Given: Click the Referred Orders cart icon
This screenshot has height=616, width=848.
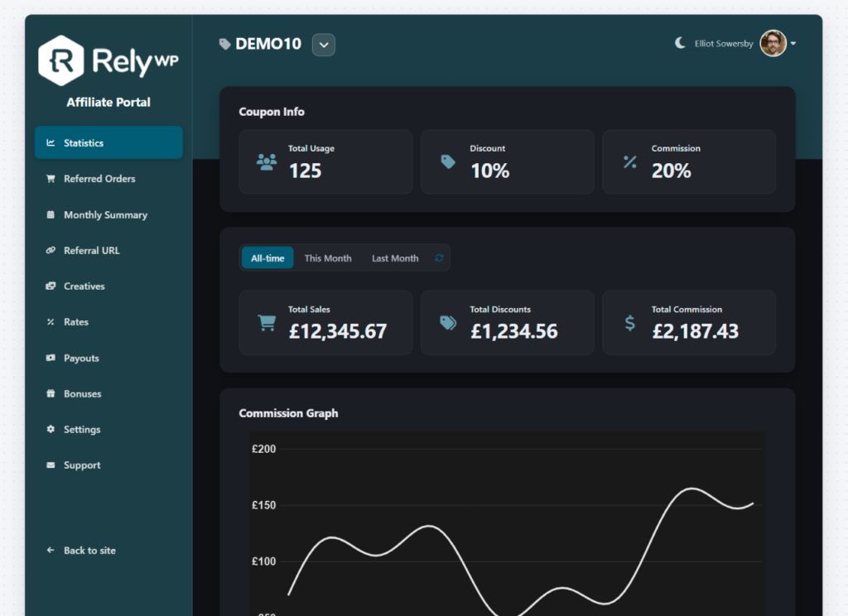Looking at the screenshot, I should (x=51, y=179).
